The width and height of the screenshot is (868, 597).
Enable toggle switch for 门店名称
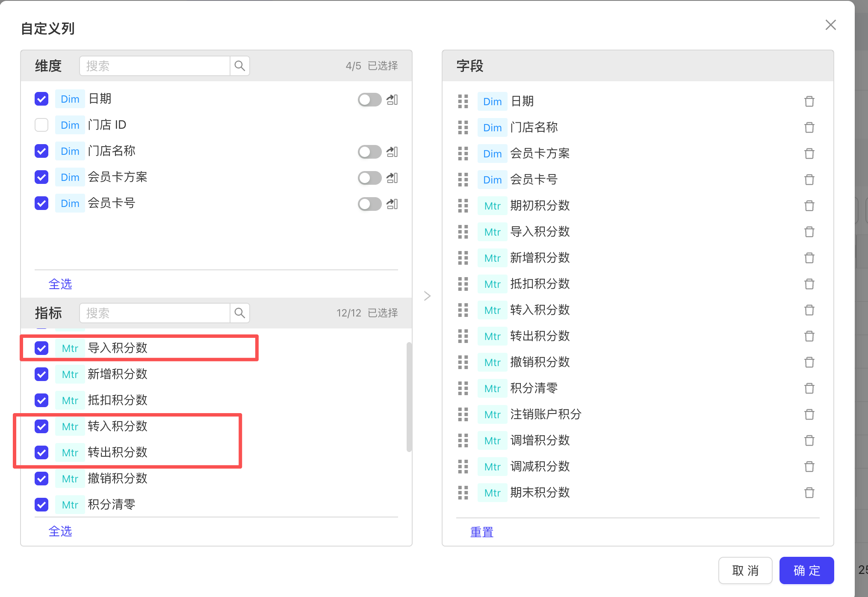369,152
